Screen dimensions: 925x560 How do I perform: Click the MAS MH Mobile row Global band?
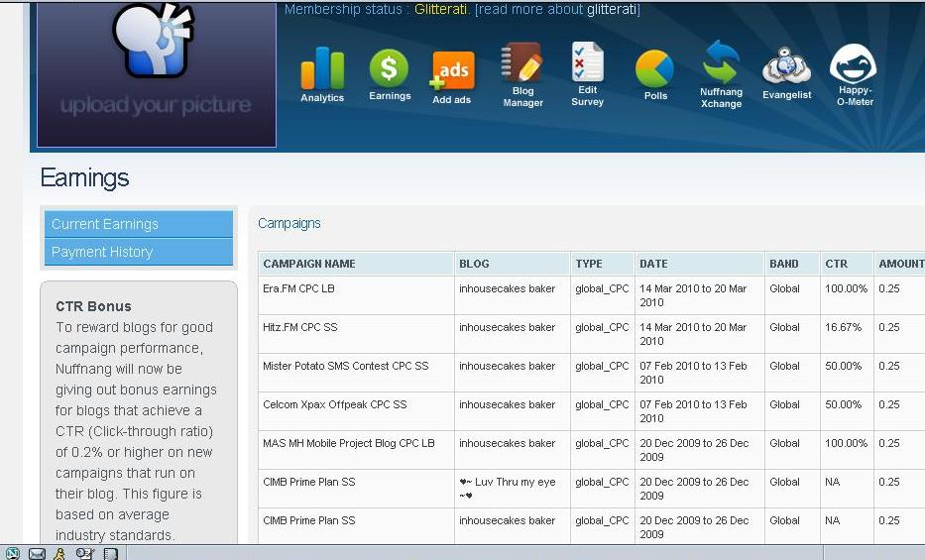tap(784, 443)
